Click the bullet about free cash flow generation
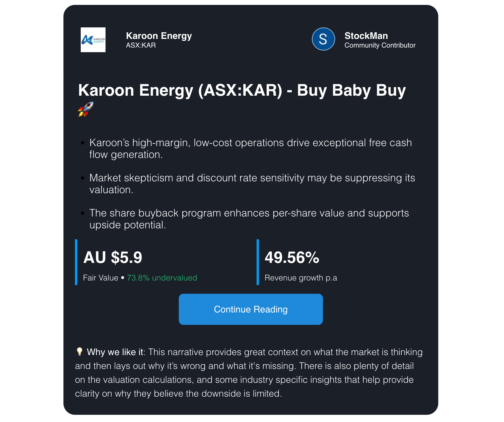504x422 pixels. [x=250, y=148]
